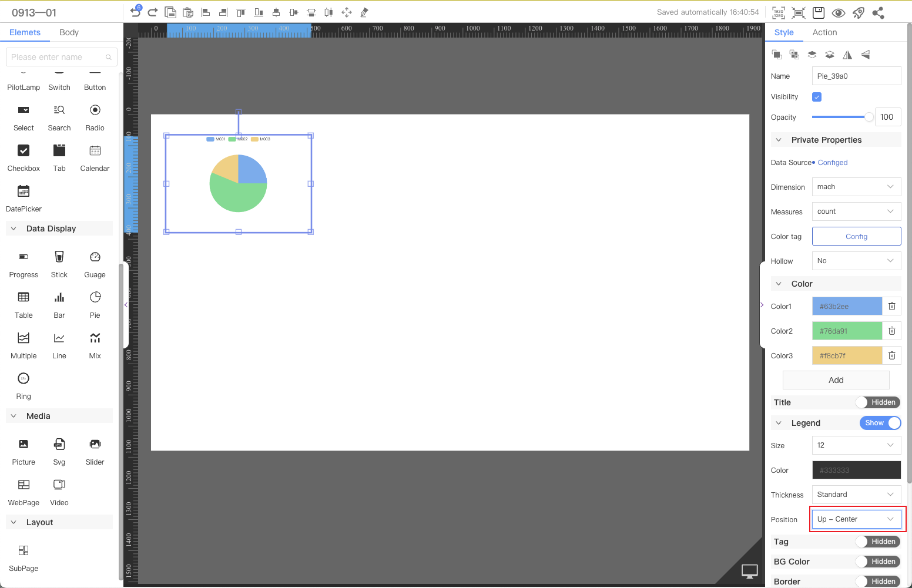Viewport: 912px width, 588px height.
Task: Select the Guage element icon
Action: coord(95,257)
